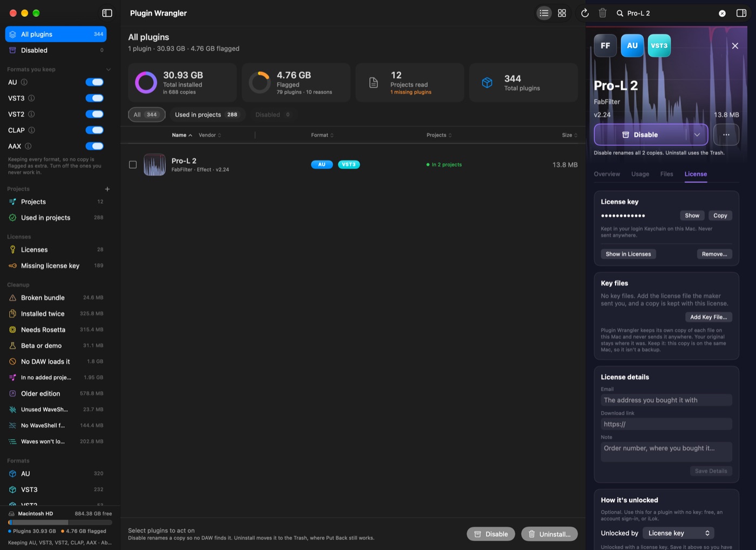Click the refresh scan icon
This screenshot has width=756, height=550.
click(x=585, y=13)
